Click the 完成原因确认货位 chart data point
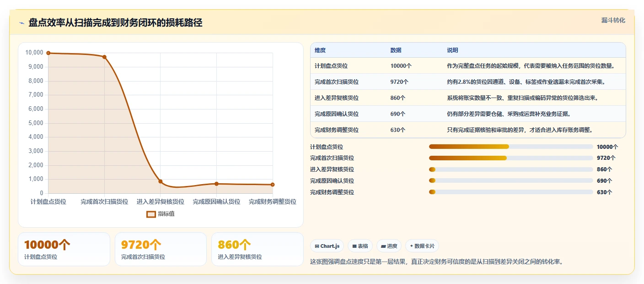The height and width of the screenshot is (284, 644). pos(216,184)
